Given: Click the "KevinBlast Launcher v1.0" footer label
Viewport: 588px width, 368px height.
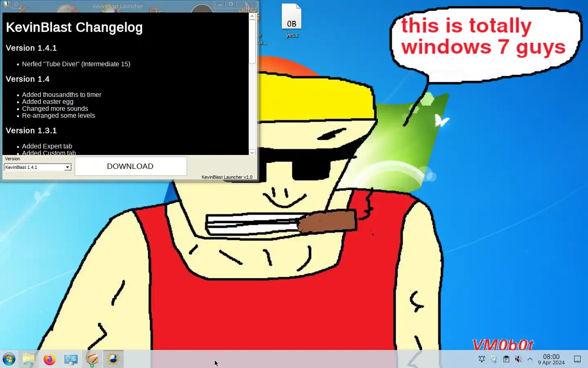Looking at the screenshot, I should click(227, 177).
